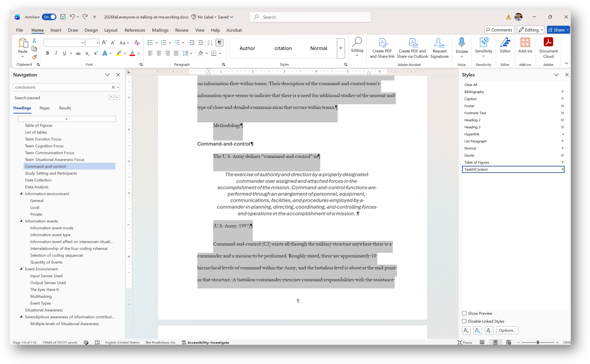Adjust the zoom slider handle
Screen dimensions: 590x364
click(x=538, y=343)
